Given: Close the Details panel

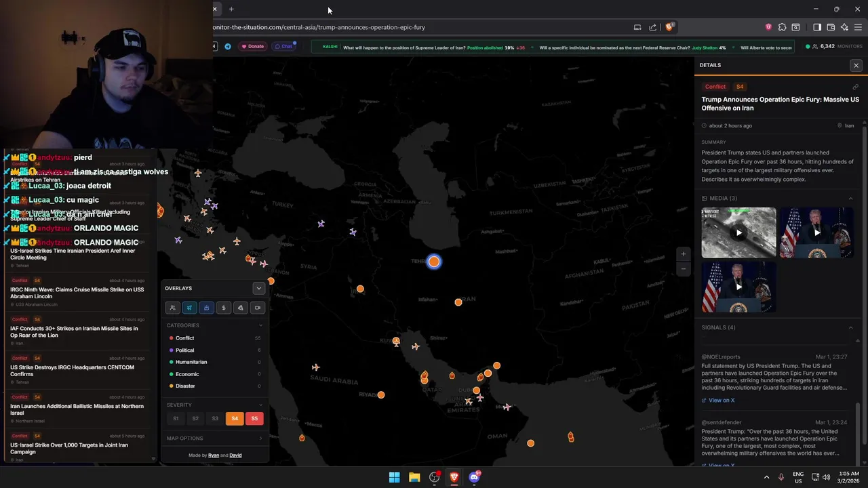Looking at the screenshot, I should [x=856, y=65].
